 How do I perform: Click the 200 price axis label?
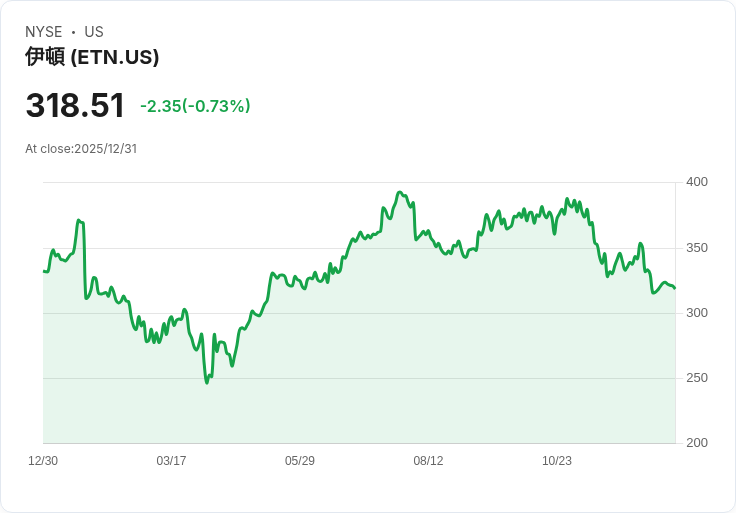697,443
